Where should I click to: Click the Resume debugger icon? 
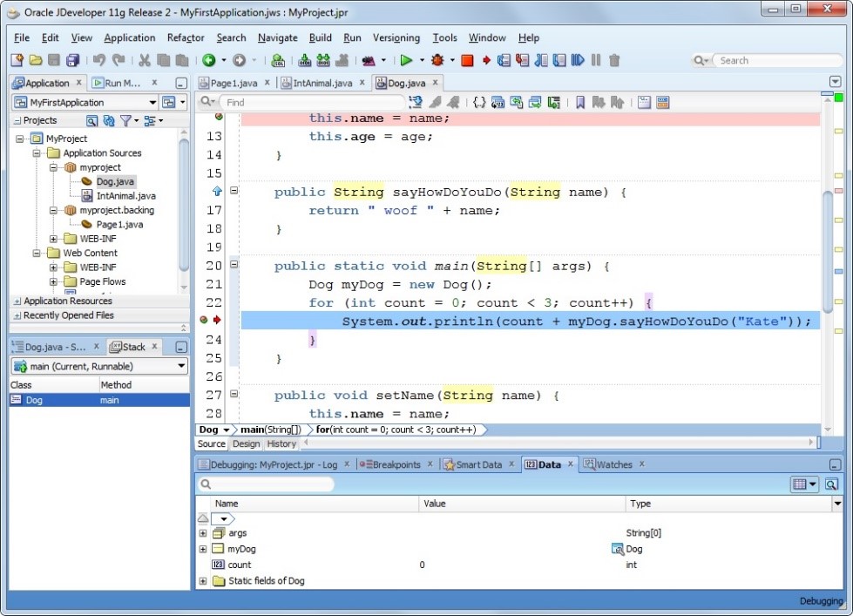[x=578, y=60]
